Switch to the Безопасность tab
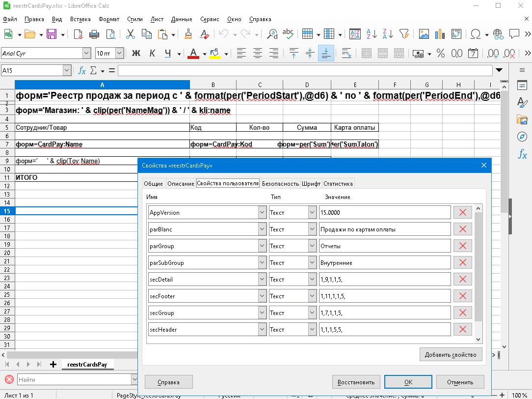This screenshot has width=532, height=399. (x=280, y=184)
